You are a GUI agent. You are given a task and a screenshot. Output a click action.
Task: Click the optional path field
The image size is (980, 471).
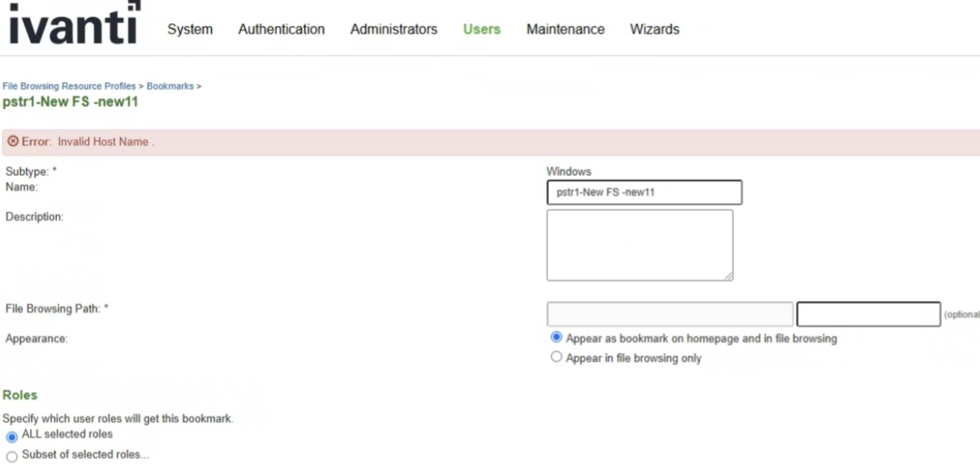(869, 314)
